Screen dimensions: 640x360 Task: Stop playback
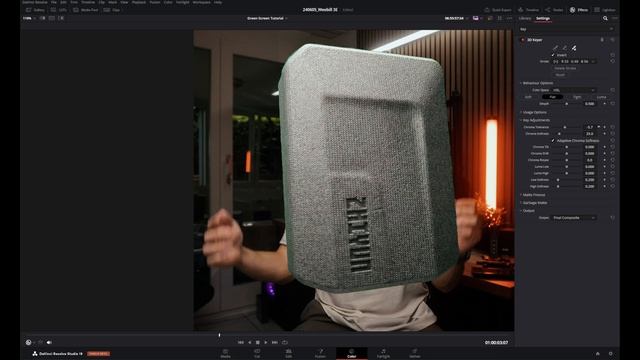(x=258, y=342)
